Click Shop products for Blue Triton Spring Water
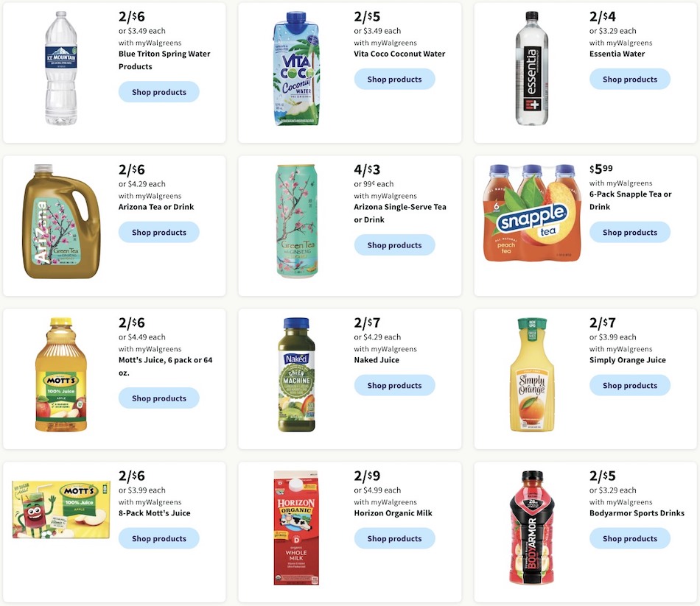 (x=158, y=91)
